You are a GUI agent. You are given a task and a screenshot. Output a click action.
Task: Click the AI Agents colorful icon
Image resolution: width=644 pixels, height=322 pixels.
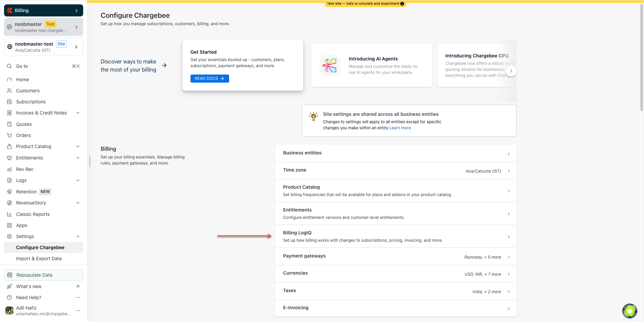pyautogui.click(x=330, y=65)
